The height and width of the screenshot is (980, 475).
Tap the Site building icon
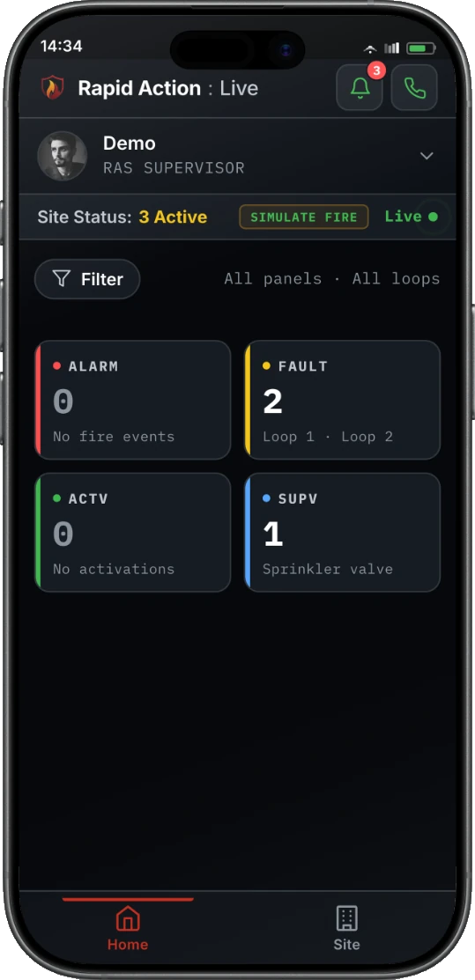(346, 918)
